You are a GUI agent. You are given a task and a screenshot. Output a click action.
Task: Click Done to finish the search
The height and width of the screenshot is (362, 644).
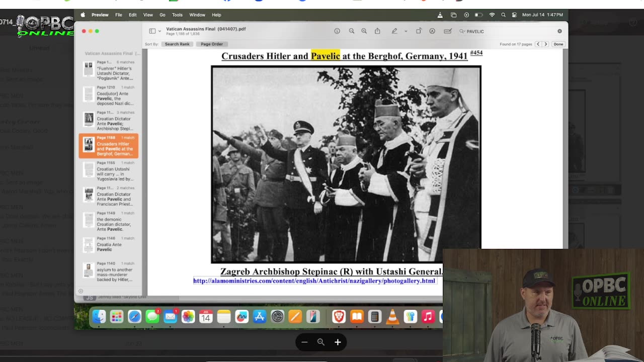coord(558,44)
